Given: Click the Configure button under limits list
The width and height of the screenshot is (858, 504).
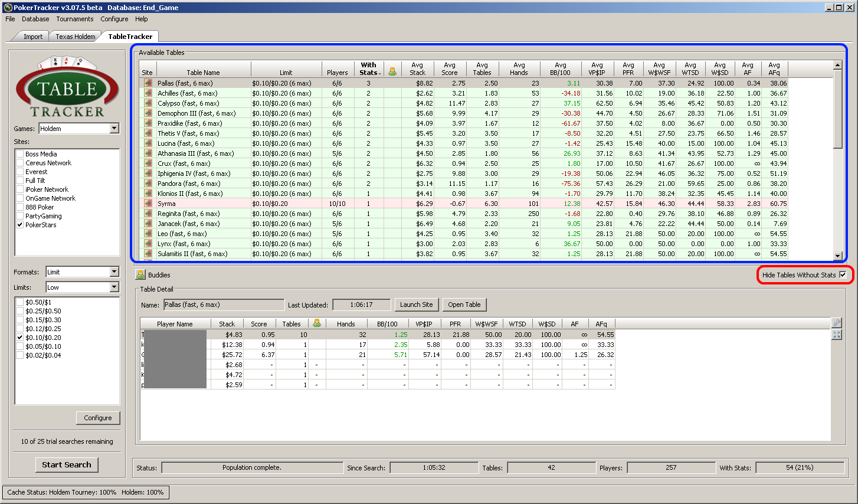Looking at the screenshot, I should (x=98, y=418).
